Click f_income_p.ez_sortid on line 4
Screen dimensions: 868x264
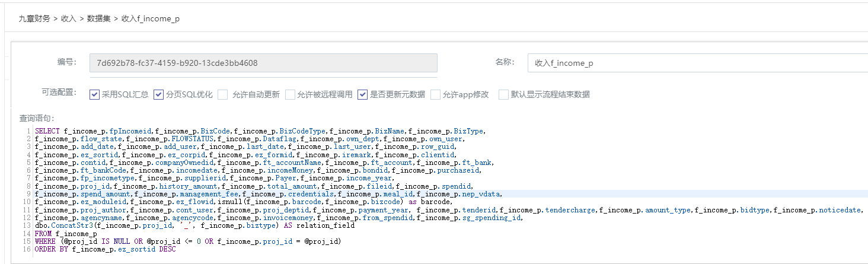tap(77, 155)
